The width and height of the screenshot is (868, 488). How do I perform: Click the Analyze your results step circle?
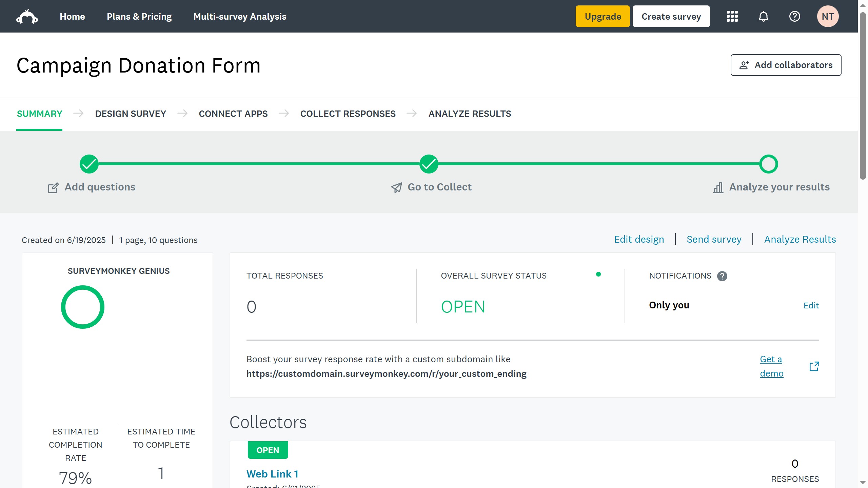tap(768, 164)
